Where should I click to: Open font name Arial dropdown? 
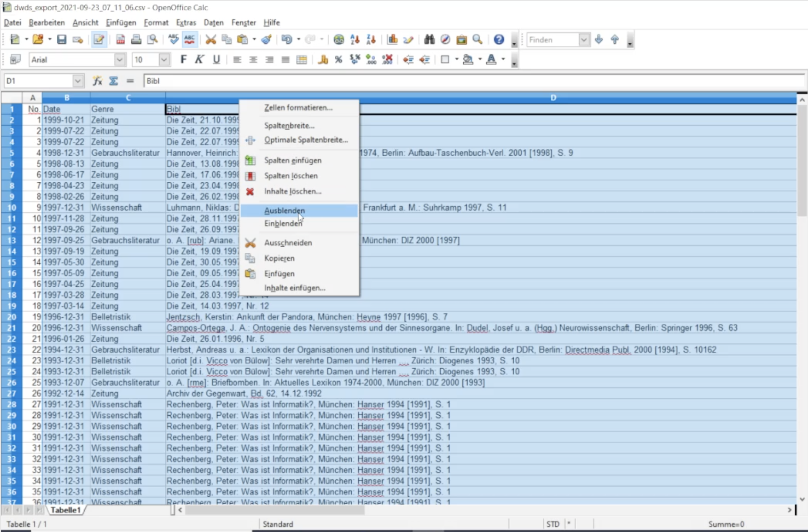pos(120,60)
